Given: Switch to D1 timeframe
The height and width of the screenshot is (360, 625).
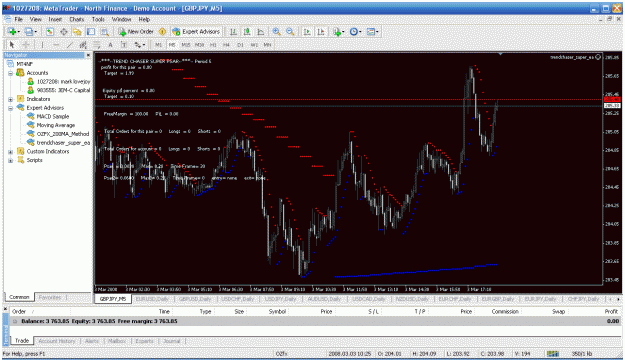Looking at the screenshot, I should 240,45.
